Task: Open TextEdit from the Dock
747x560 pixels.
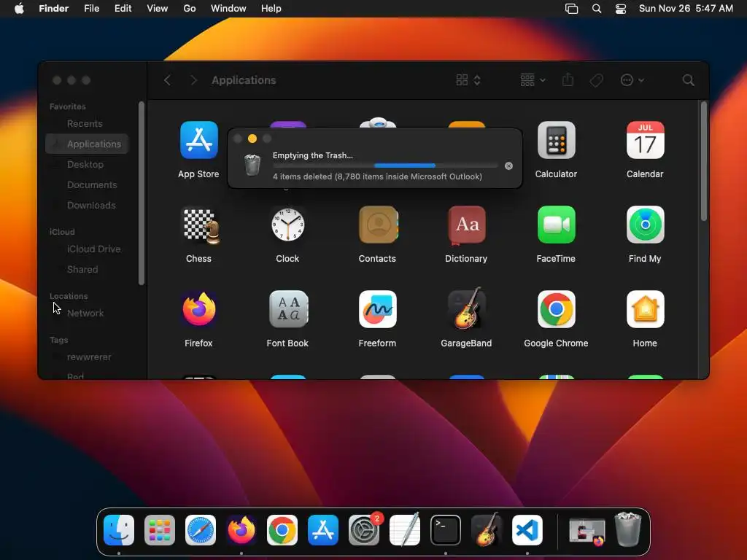Action: click(405, 530)
